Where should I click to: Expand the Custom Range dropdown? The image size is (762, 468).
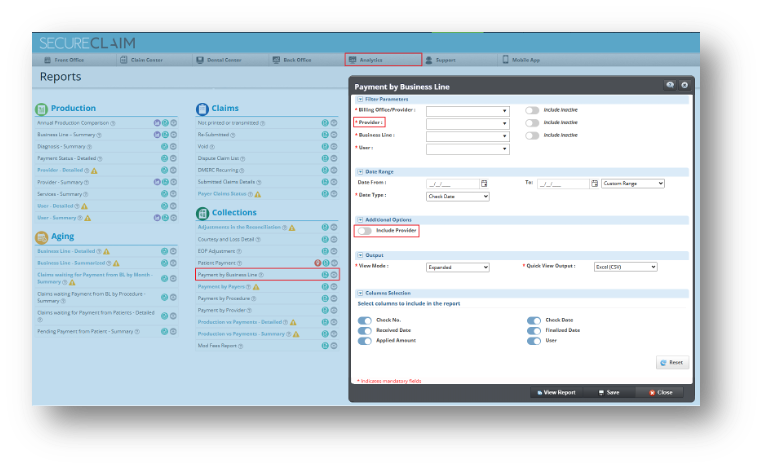click(x=633, y=184)
